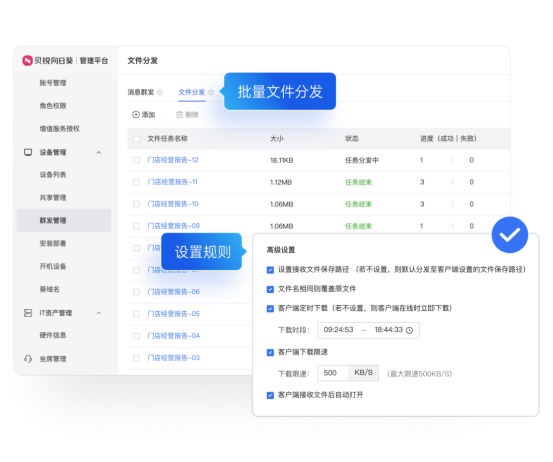Click the 贝锐向日葵 logo icon

27,61
